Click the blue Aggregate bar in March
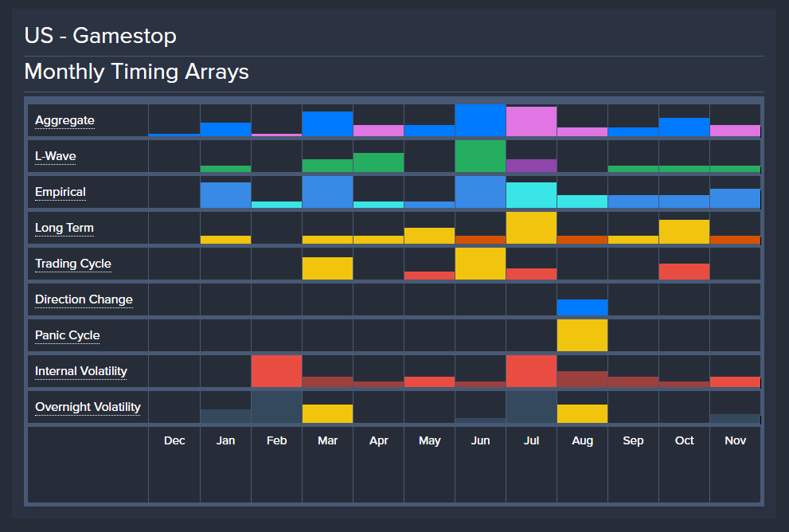The height and width of the screenshot is (532, 789). pyautogui.click(x=327, y=123)
